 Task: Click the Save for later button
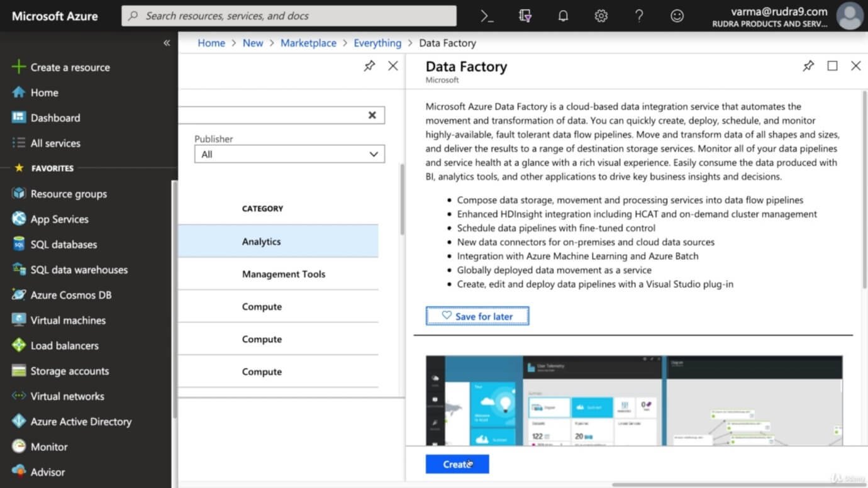pos(477,316)
